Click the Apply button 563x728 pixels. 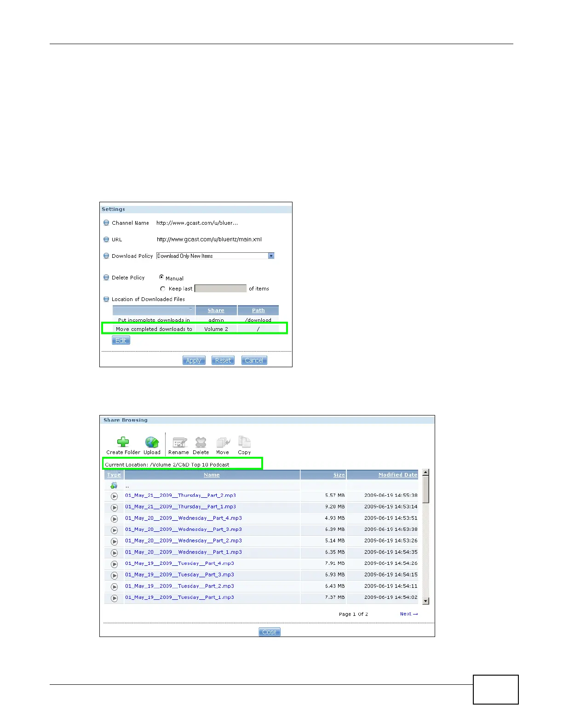coord(194,360)
